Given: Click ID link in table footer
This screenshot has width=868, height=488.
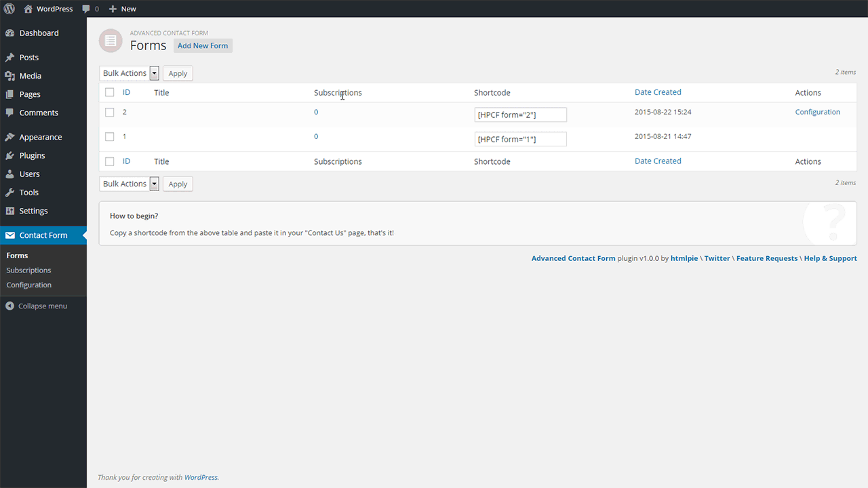Looking at the screenshot, I should pos(126,161).
